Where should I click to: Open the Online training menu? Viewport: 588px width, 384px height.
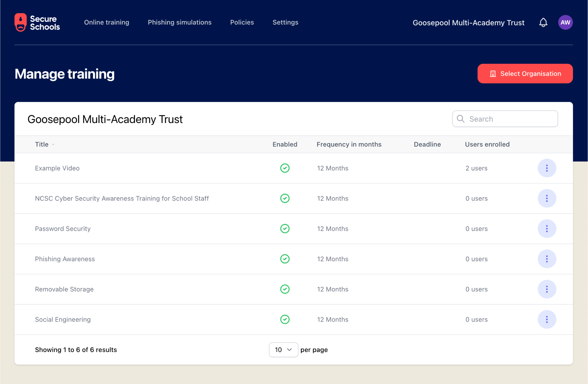[107, 22]
